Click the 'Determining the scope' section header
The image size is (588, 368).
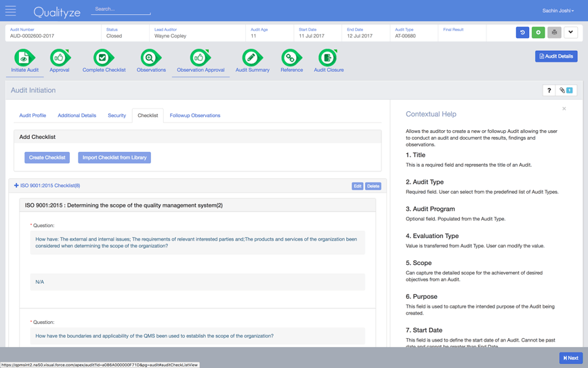pyautogui.click(x=198, y=205)
